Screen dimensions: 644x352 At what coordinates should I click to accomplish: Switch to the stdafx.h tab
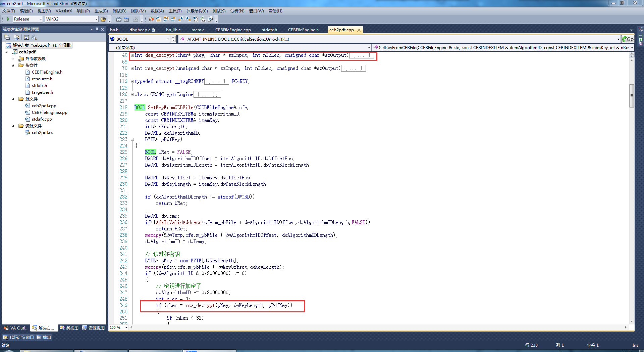point(269,30)
